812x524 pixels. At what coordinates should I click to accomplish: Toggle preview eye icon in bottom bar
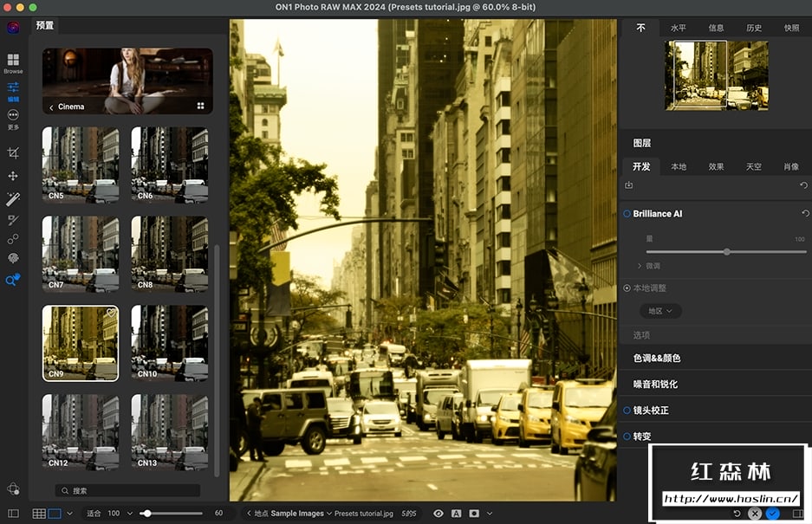click(438, 514)
